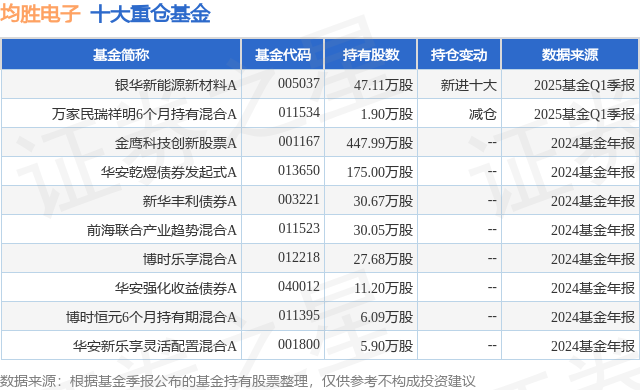
Task: Click the 持仓变动 column header
Action: (x=459, y=55)
